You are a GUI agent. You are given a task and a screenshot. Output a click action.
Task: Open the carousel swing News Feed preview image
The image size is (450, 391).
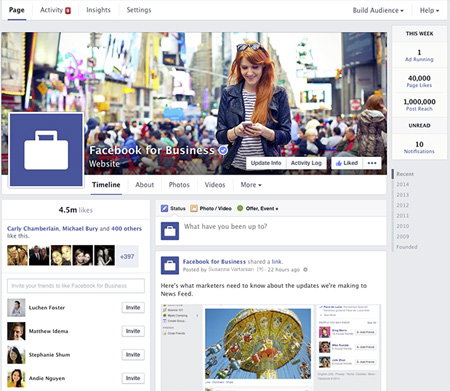click(258, 343)
